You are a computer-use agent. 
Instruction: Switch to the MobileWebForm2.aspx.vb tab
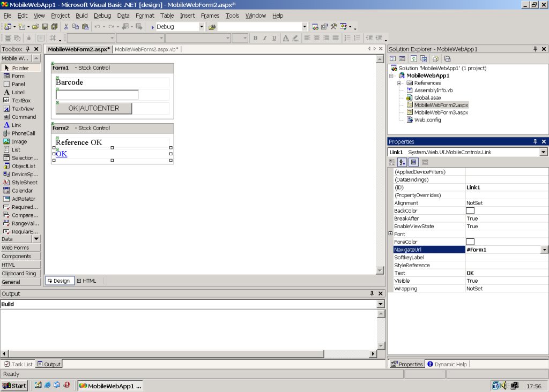point(146,49)
